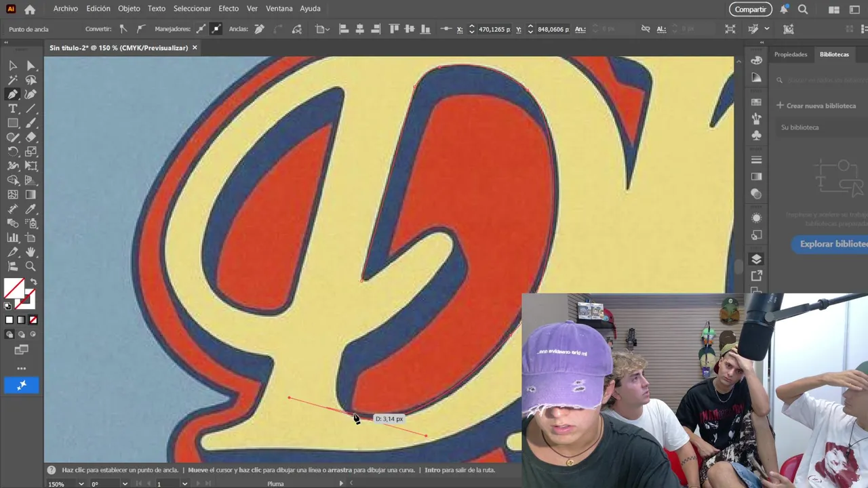868x488 pixels.
Task: Open the Layers panel icon
Action: [757, 259]
